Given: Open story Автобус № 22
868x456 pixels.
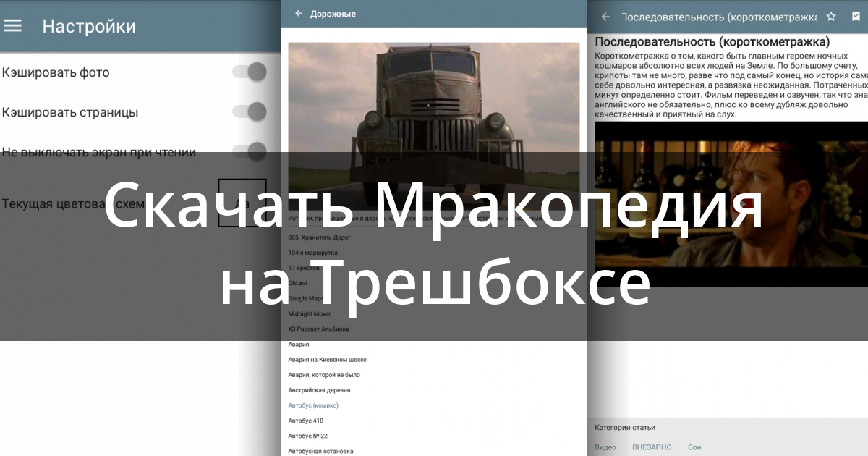Looking at the screenshot, I should pyautogui.click(x=307, y=436).
